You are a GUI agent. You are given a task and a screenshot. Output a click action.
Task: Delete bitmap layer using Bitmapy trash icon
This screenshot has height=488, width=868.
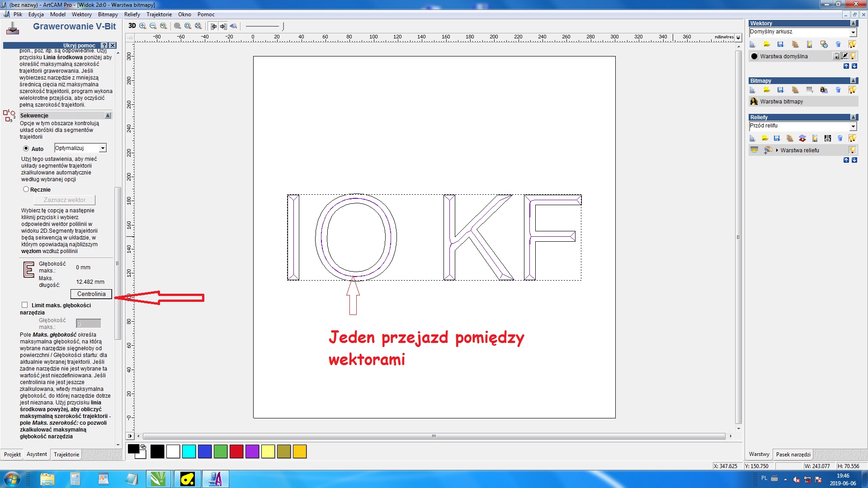click(x=838, y=90)
